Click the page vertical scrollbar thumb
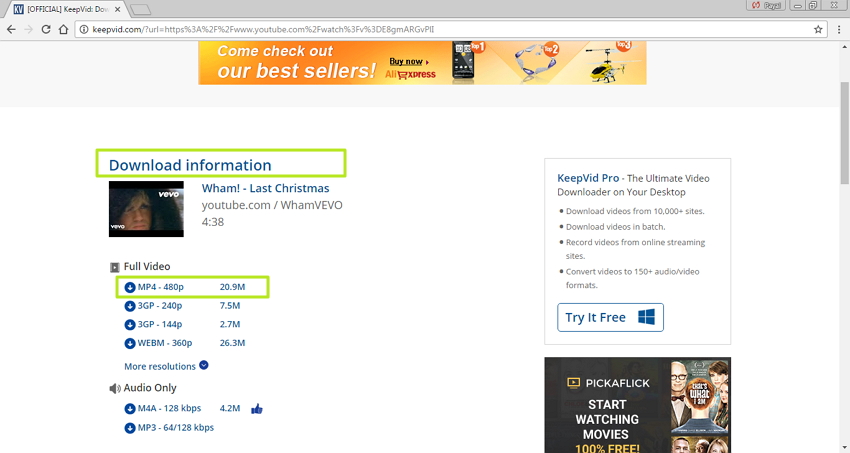The height and width of the screenshot is (453, 850). [x=845, y=133]
